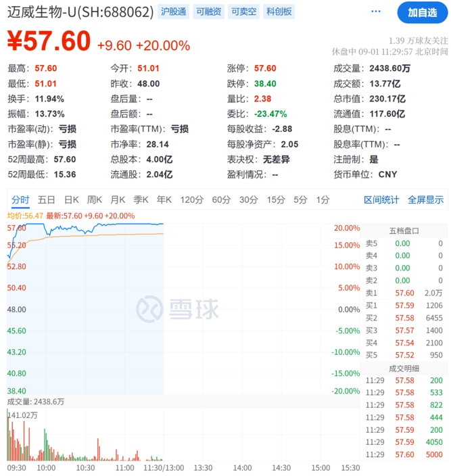Click the volume peak label 141.02万
451x476 pixels.
tap(23, 415)
